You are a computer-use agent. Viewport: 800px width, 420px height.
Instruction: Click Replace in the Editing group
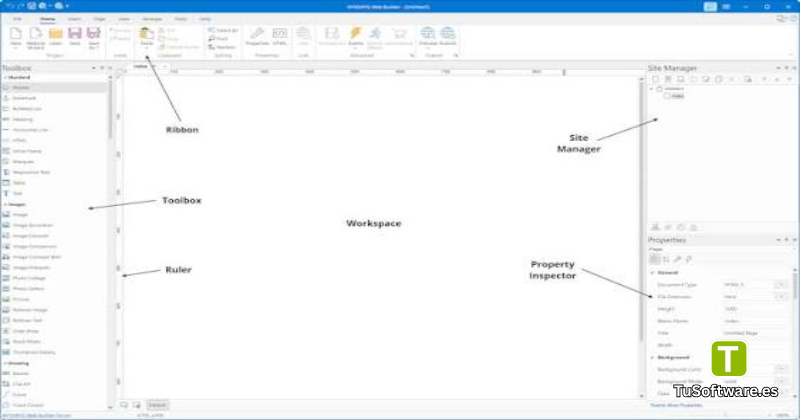[222, 47]
